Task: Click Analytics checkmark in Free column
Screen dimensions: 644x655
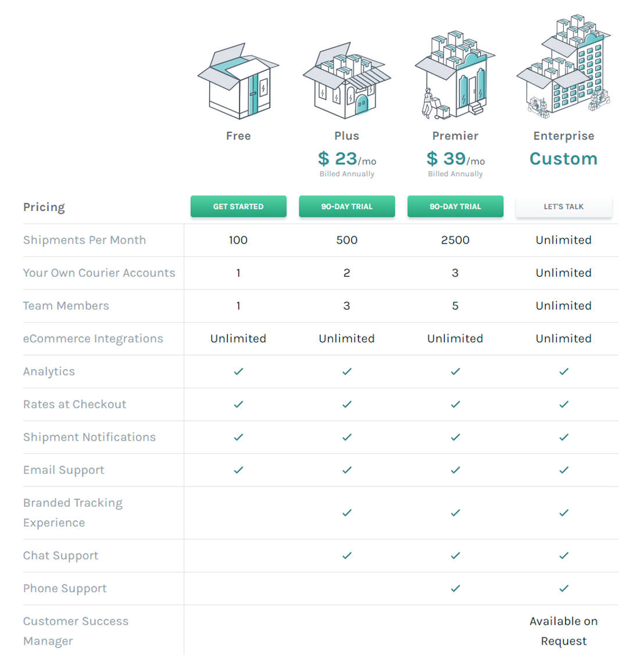Action: pos(238,371)
